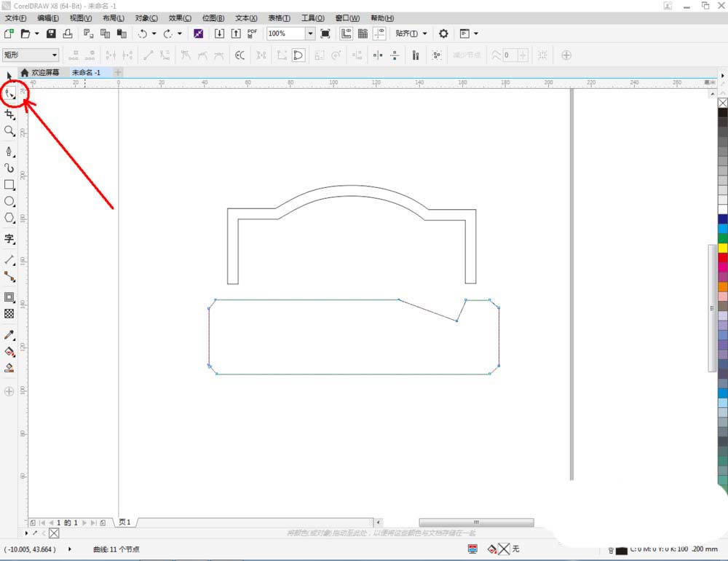Open the 效果(C) menu
The image size is (728, 561).
[x=180, y=18]
